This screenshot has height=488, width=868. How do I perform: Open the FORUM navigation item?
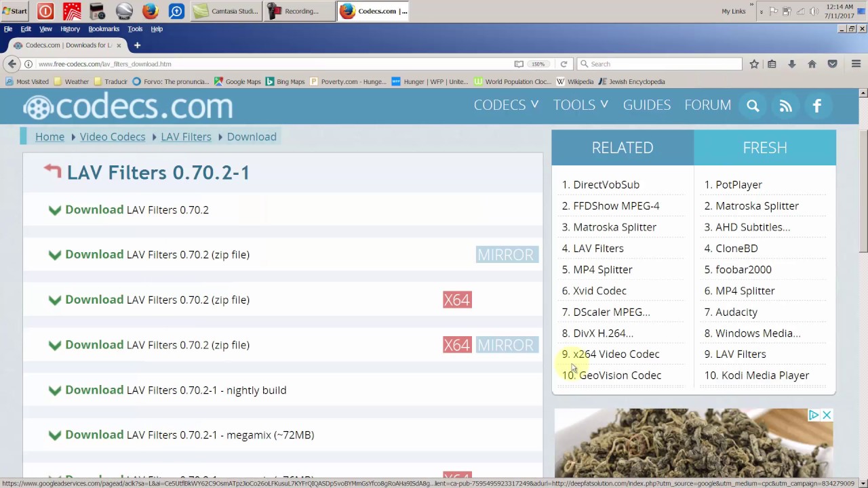[x=707, y=105]
